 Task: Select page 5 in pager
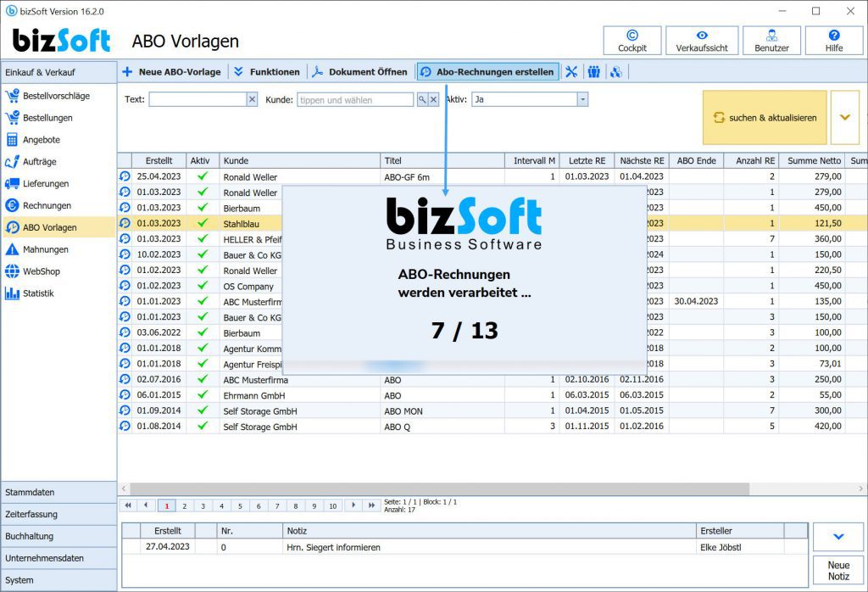[240, 505]
